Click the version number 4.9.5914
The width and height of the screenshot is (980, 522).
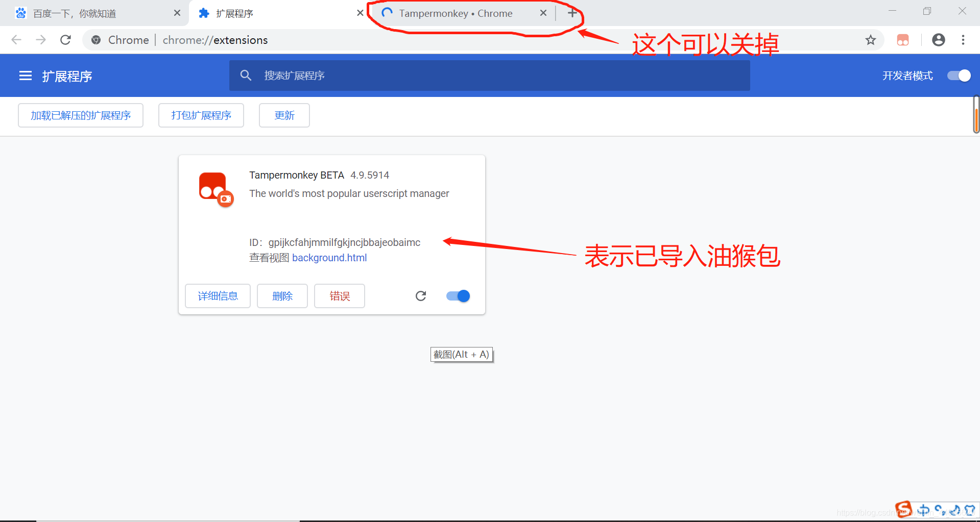370,175
